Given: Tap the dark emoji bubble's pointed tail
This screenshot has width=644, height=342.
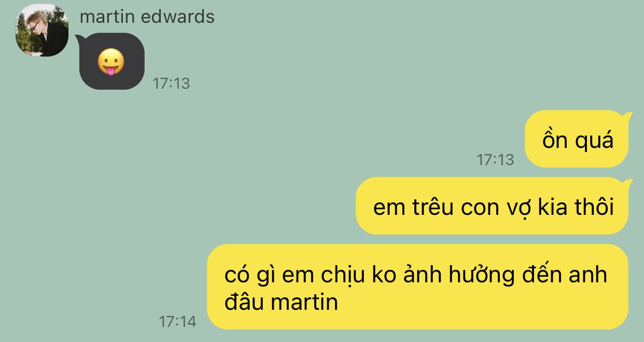Looking at the screenshot, I should tap(79, 38).
